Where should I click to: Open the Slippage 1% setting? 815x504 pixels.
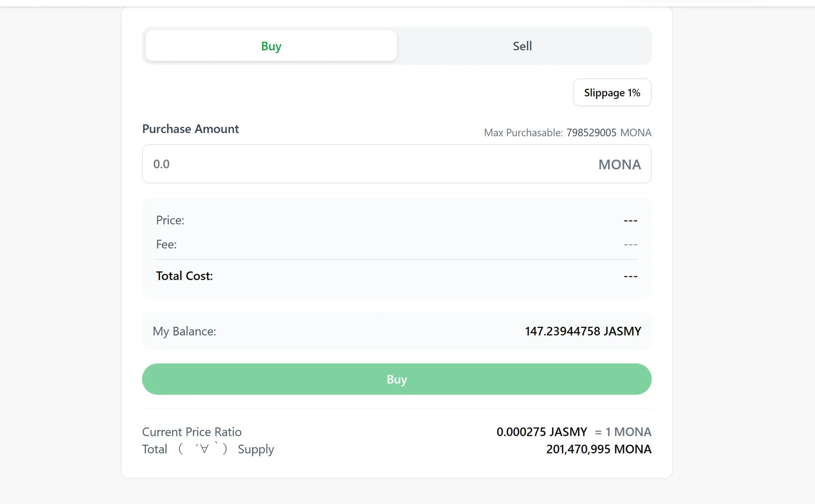[x=611, y=92]
